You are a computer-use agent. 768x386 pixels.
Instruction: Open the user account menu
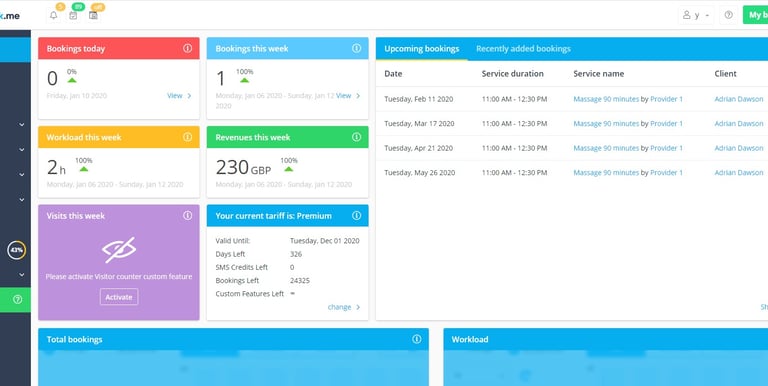coord(696,15)
